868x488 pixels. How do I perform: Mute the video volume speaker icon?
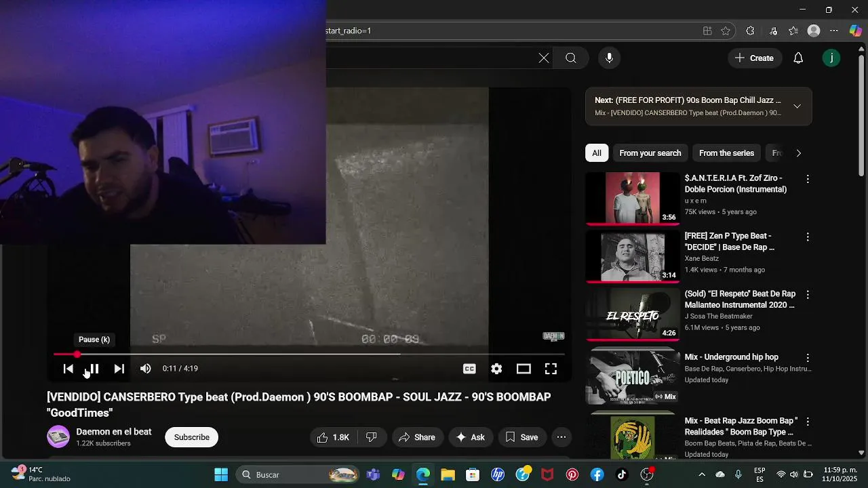pyautogui.click(x=145, y=369)
